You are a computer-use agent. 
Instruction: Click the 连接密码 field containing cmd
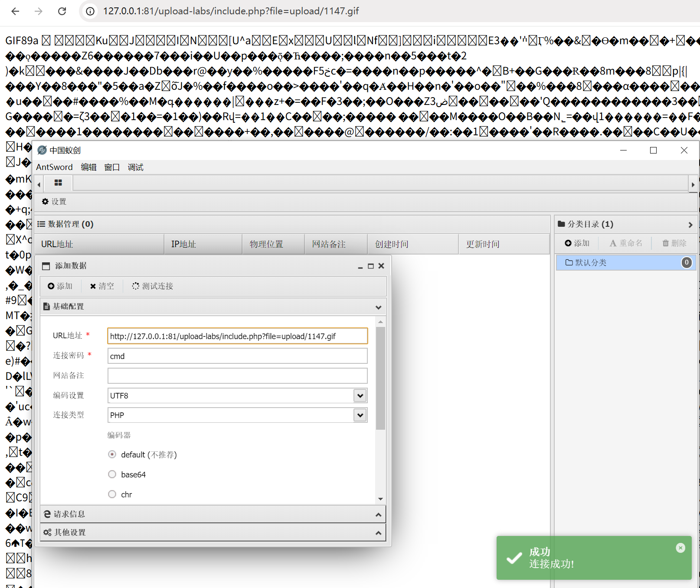[238, 356]
